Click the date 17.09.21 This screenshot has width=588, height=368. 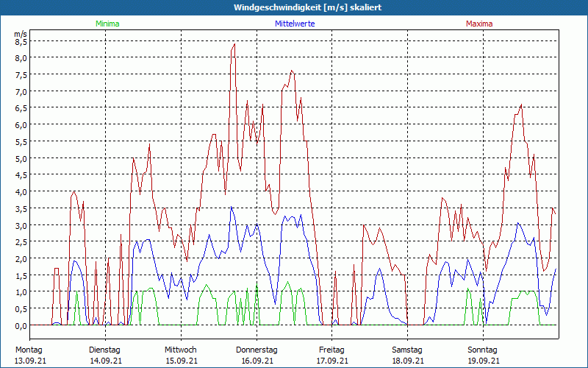click(x=333, y=361)
